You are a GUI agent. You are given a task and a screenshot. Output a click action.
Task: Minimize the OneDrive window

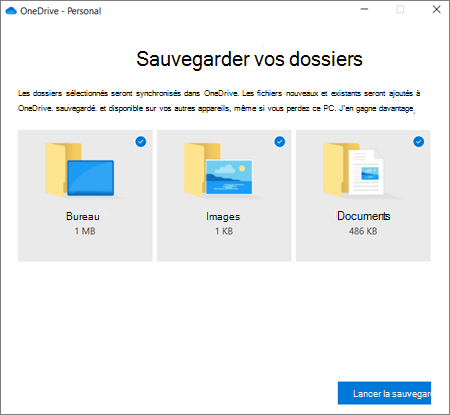pos(364,9)
